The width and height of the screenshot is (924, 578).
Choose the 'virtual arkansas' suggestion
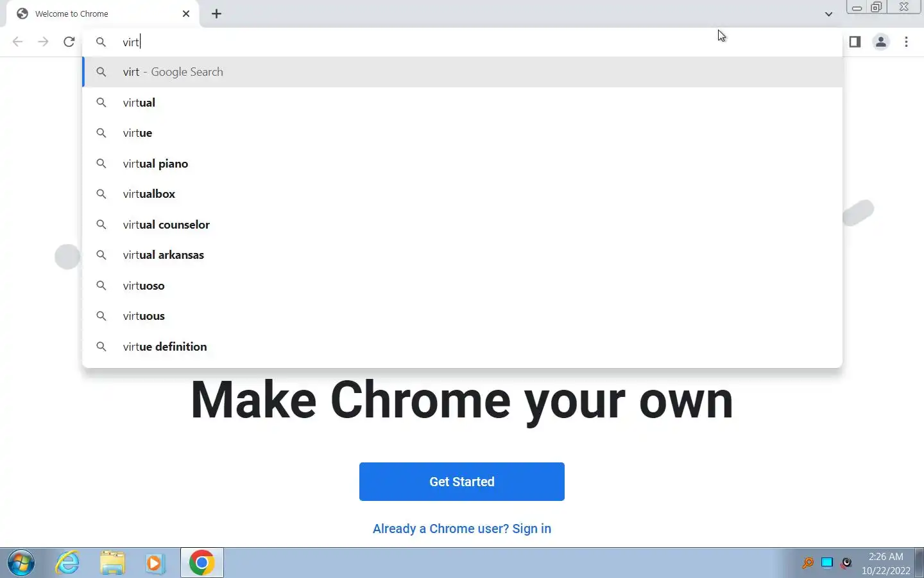462,255
